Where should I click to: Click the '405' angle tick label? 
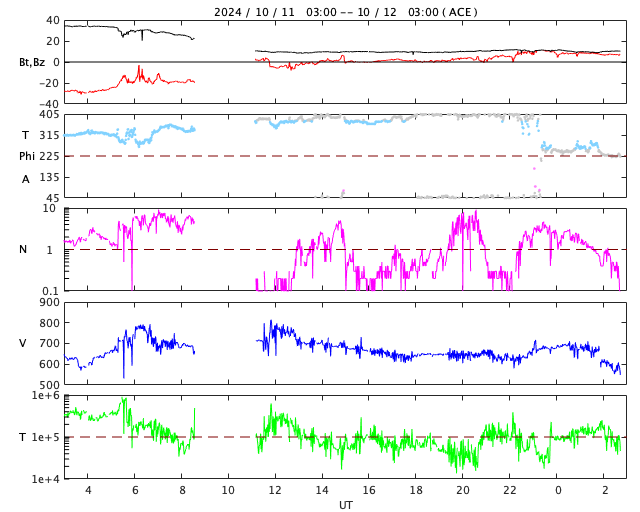[49, 115]
